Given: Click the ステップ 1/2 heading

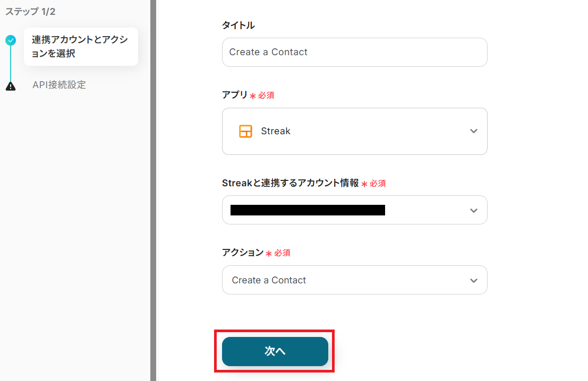Looking at the screenshot, I should pyautogui.click(x=31, y=11).
